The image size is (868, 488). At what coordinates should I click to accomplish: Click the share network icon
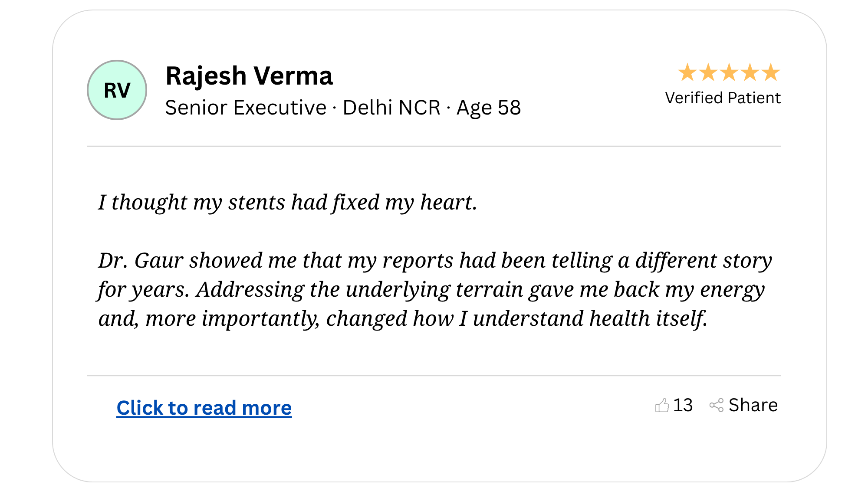[x=717, y=405]
